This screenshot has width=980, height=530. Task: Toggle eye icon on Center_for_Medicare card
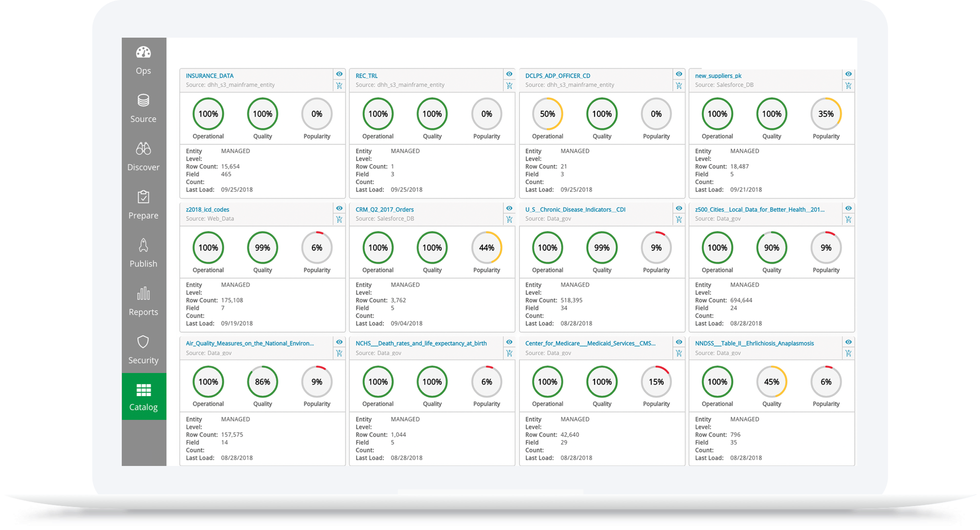[x=679, y=342]
